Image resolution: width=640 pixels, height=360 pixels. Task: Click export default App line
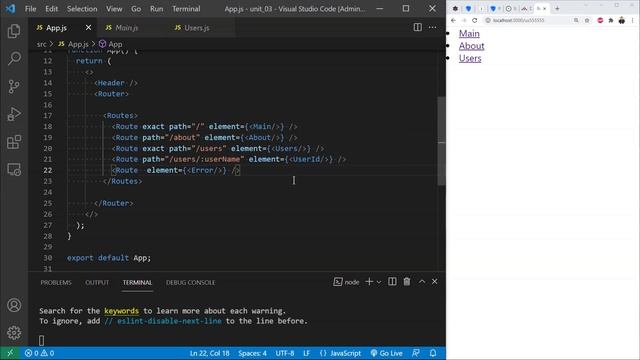(109, 258)
